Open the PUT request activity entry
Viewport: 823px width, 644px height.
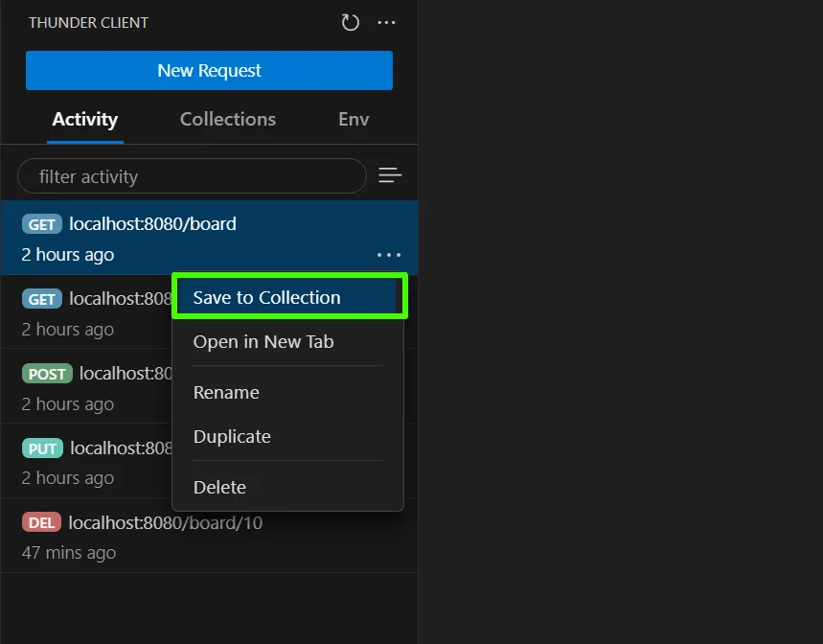pyautogui.click(x=86, y=461)
